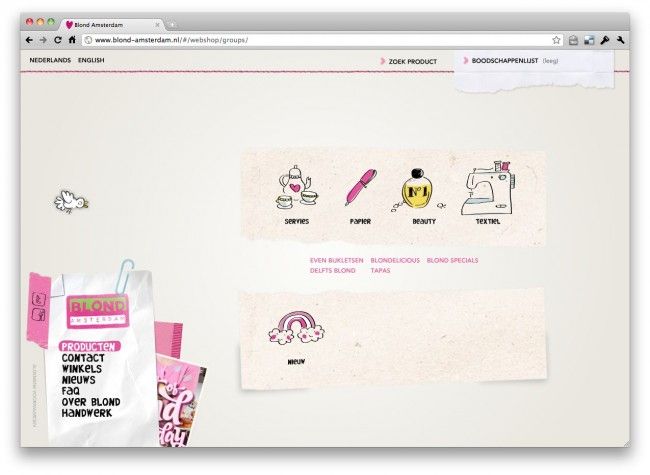
Task: Switch language to English
Action: point(91,60)
